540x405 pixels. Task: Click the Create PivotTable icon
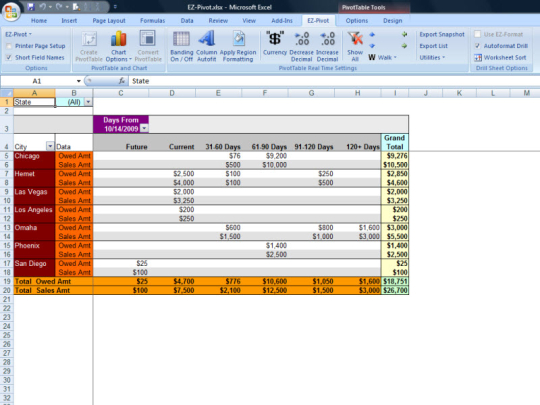pos(89,39)
